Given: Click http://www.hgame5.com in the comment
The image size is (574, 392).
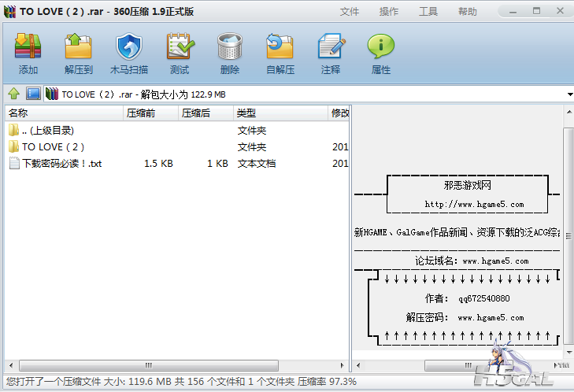Looking at the screenshot, I should (x=474, y=204).
